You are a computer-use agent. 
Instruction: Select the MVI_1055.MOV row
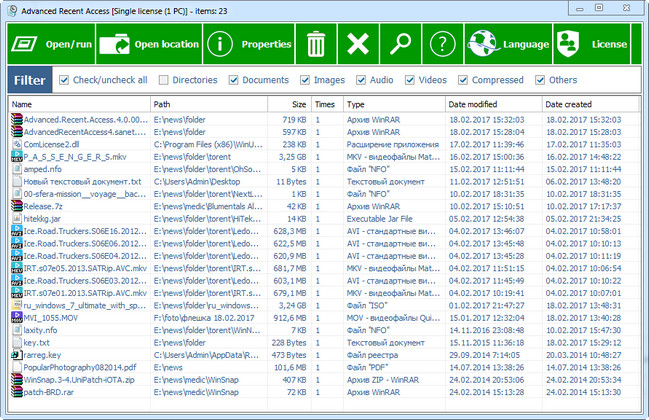(x=324, y=318)
